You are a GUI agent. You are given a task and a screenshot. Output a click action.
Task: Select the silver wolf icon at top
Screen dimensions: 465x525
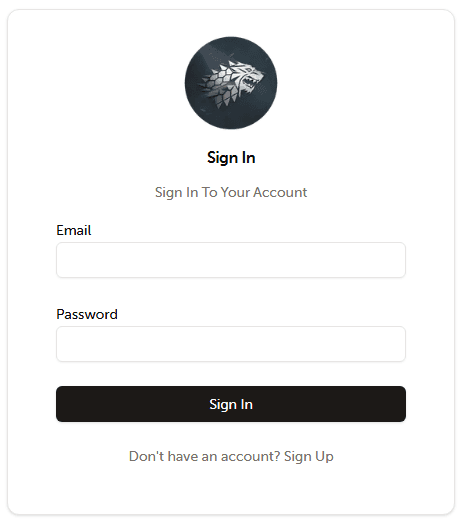(231, 83)
